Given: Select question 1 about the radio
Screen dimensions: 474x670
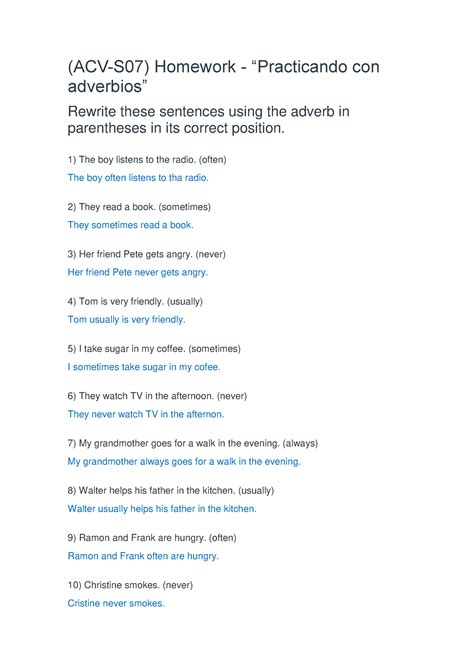Looking at the screenshot, I should coord(147,160).
